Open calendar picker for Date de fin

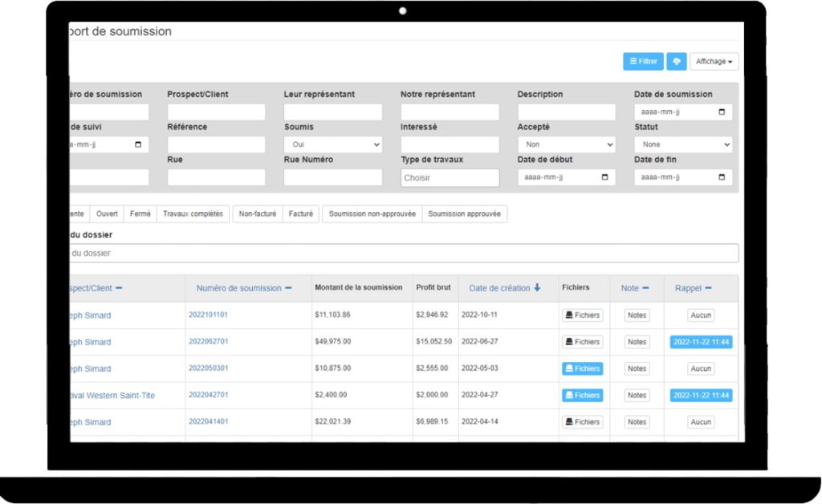[x=722, y=177]
